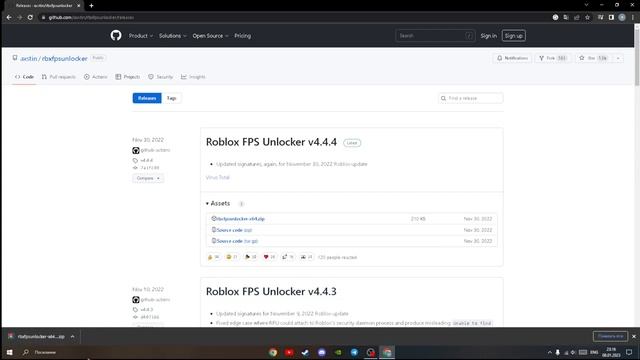Open the downloaded rbxfpsunlocker zip in download bar
640x360 pixels.
37,337
